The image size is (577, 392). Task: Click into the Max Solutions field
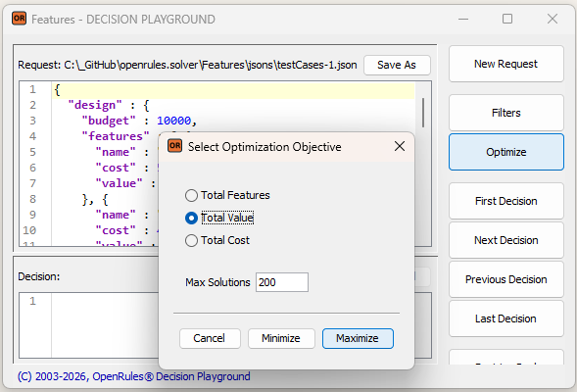282,282
